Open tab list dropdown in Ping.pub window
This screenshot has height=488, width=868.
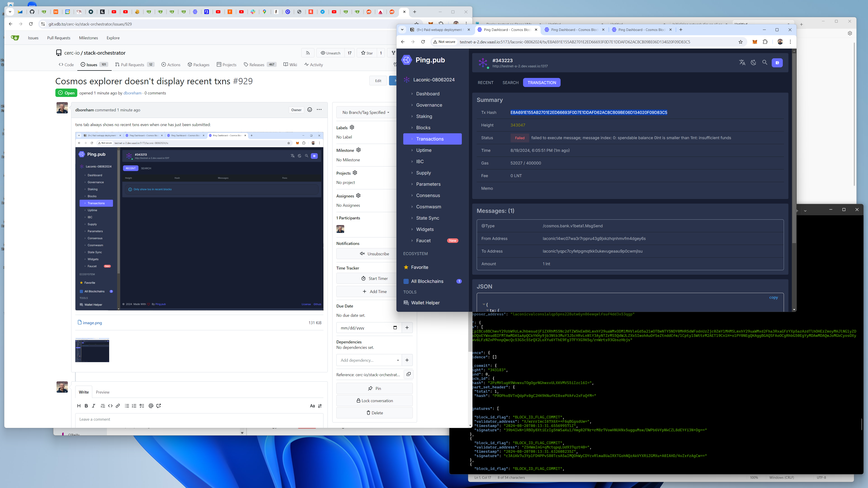tap(402, 30)
